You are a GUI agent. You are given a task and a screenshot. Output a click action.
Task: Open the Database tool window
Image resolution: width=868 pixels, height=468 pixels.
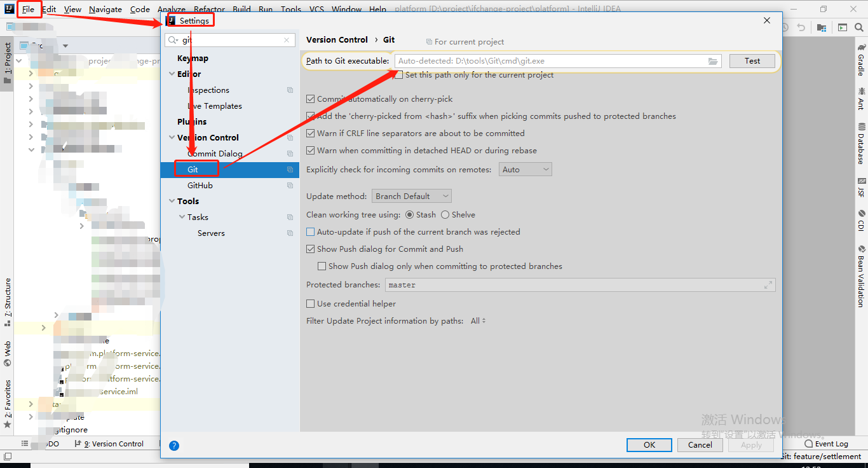click(x=862, y=143)
